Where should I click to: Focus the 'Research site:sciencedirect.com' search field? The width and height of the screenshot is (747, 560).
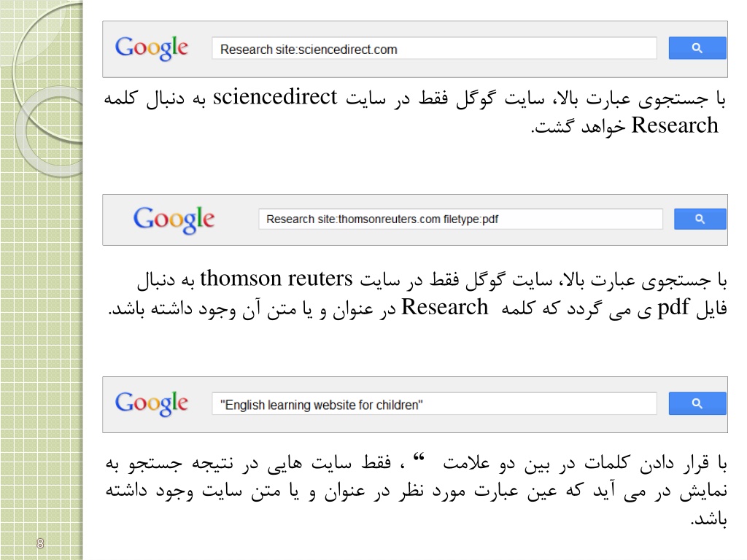pyautogui.click(x=434, y=49)
